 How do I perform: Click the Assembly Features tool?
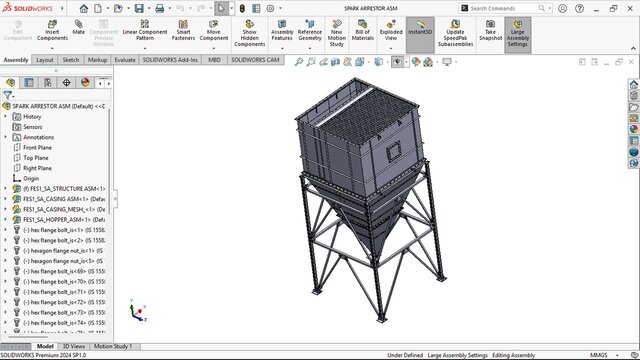(282, 31)
